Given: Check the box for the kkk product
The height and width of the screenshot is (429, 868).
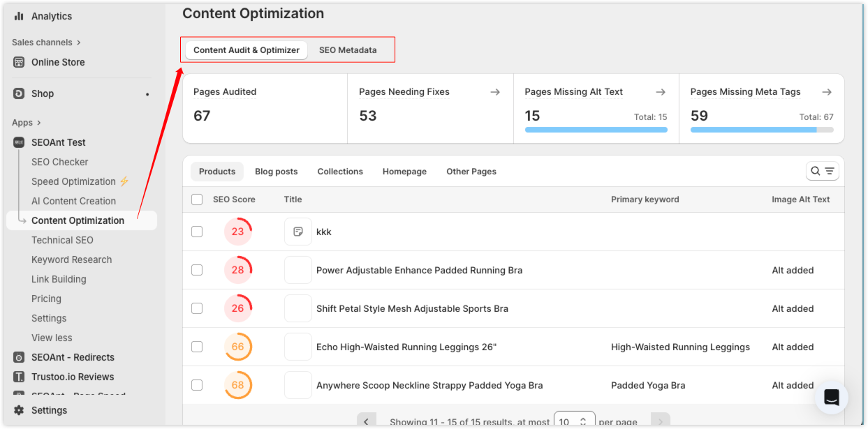Looking at the screenshot, I should (197, 232).
